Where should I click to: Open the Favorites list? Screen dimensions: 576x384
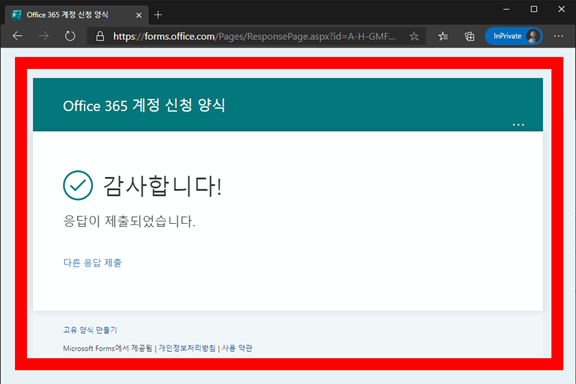443,36
